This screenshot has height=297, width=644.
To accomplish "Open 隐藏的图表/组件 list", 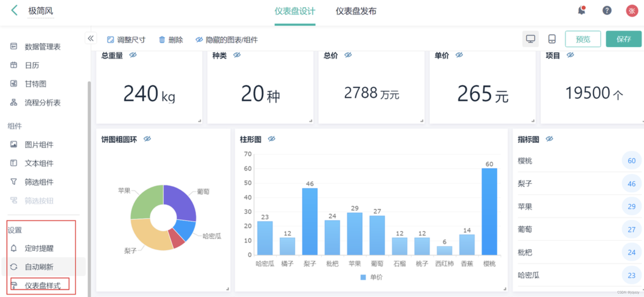I will (x=227, y=40).
